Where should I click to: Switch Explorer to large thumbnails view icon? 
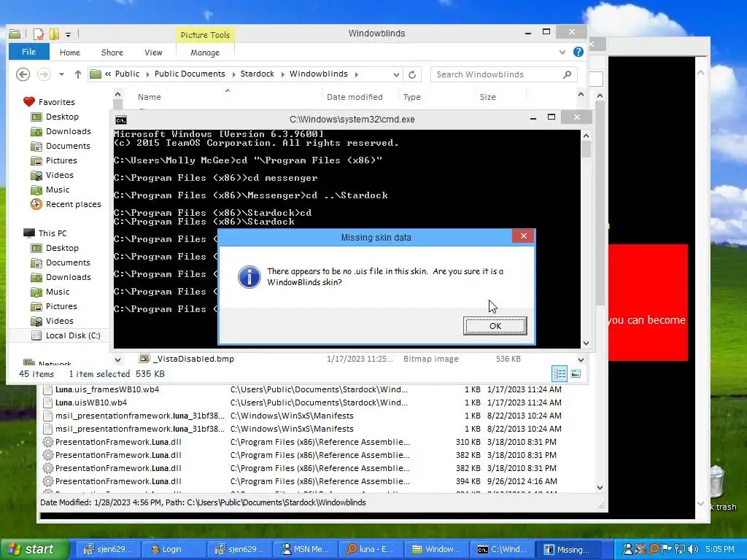[x=576, y=374]
